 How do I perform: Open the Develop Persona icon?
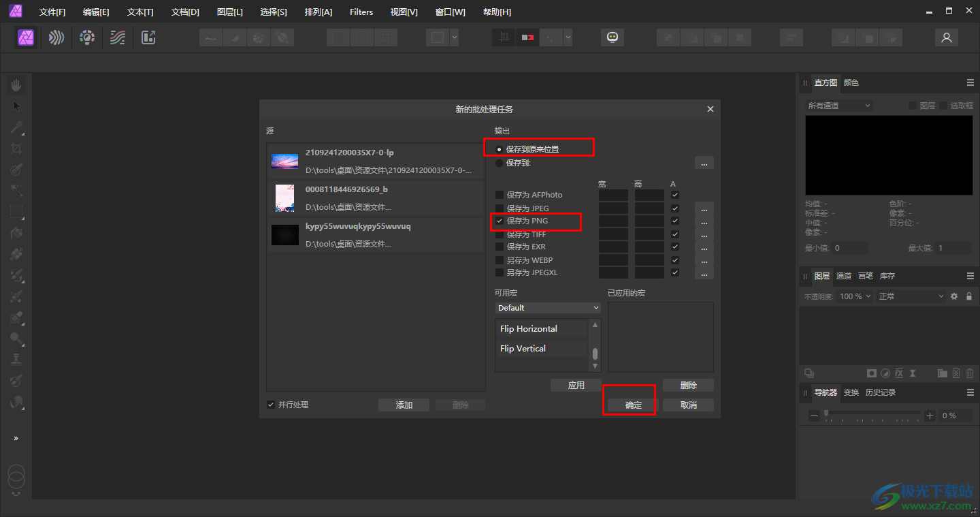87,37
